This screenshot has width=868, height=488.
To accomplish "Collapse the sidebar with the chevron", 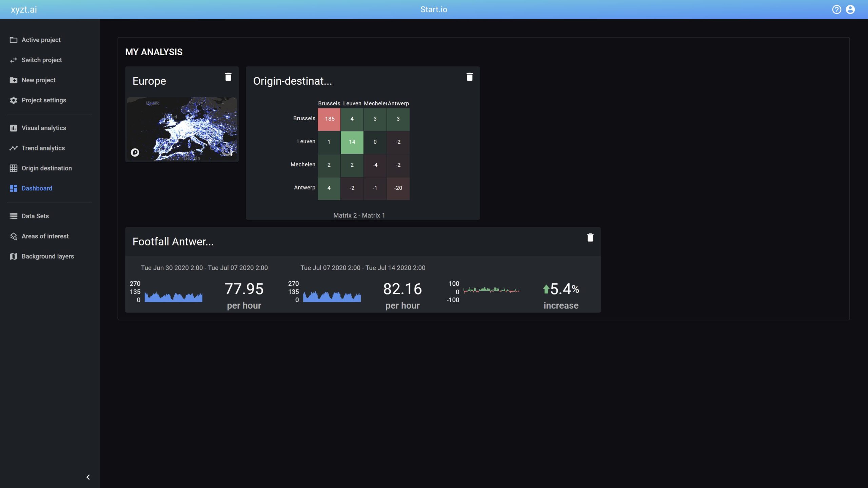I will coord(88,477).
